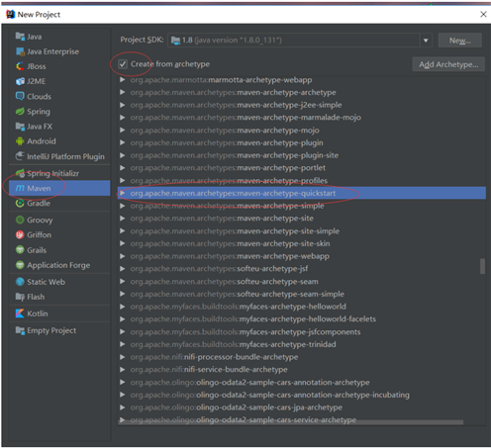Viewport: 491px width, 448px height.
Task: Select nifi-service-bundle-archetype row
Action: [302, 370]
